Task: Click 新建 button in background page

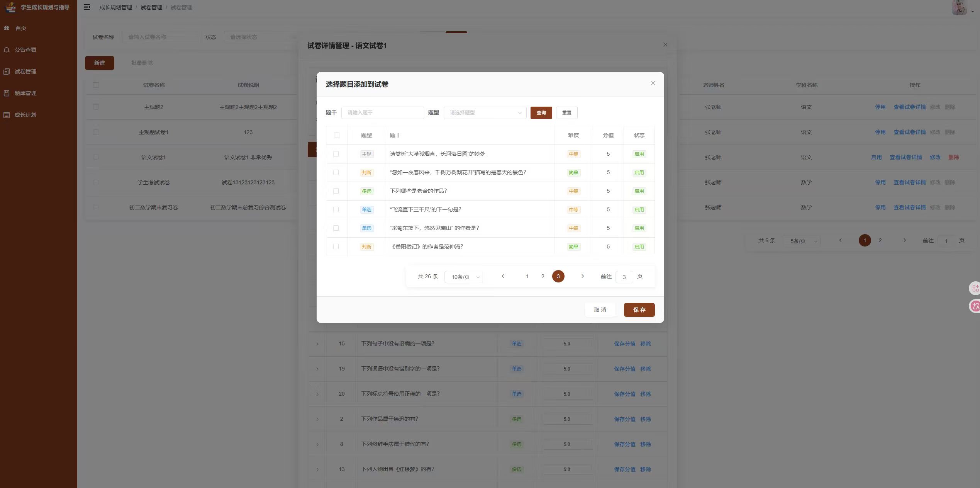Action: [x=99, y=63]
